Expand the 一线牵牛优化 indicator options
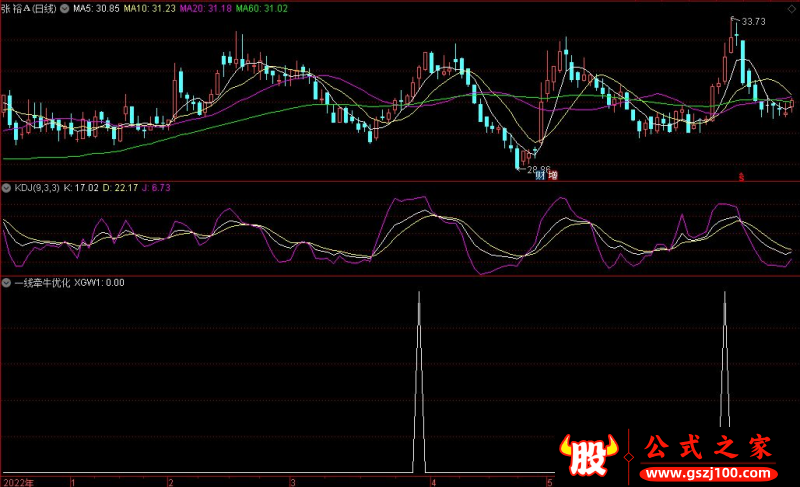Screen dimensions: 800x487 pyautogui.click(x=7, y=283)
